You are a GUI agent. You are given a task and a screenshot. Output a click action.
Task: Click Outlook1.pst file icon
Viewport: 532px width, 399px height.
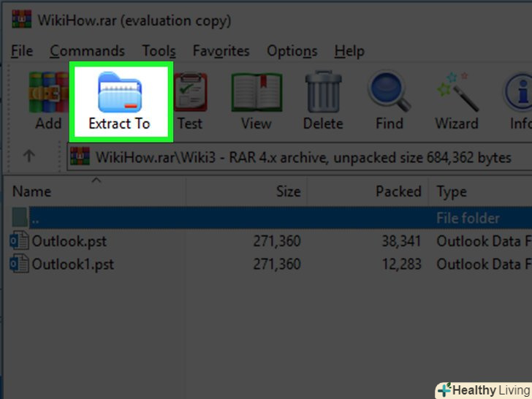point(19,264)
